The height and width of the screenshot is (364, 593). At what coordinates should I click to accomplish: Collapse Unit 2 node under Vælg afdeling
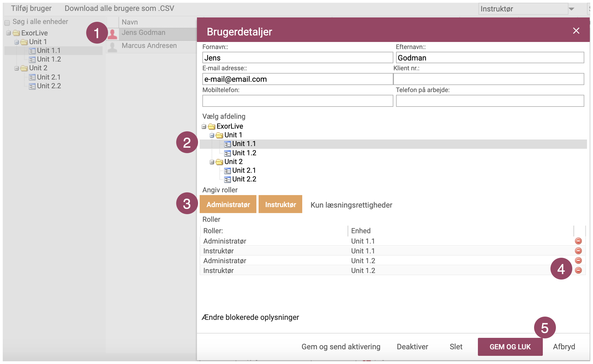tap(212, 162)
